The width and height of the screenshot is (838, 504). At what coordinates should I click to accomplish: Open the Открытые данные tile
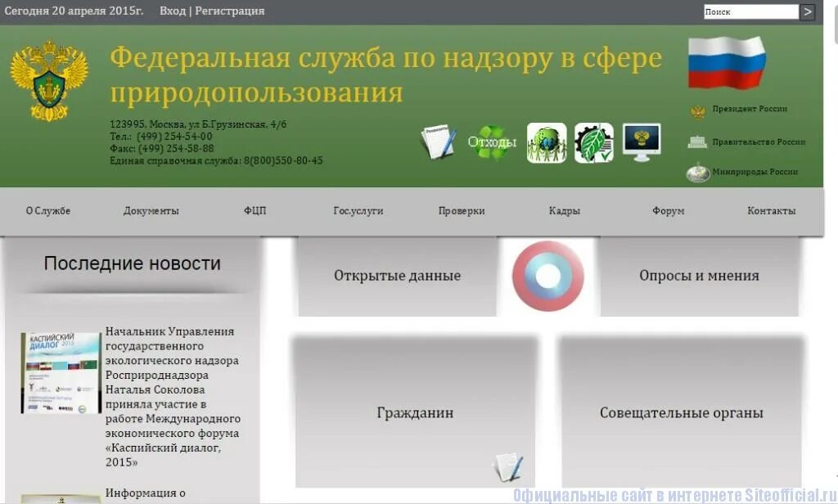[x=397, y=276]
